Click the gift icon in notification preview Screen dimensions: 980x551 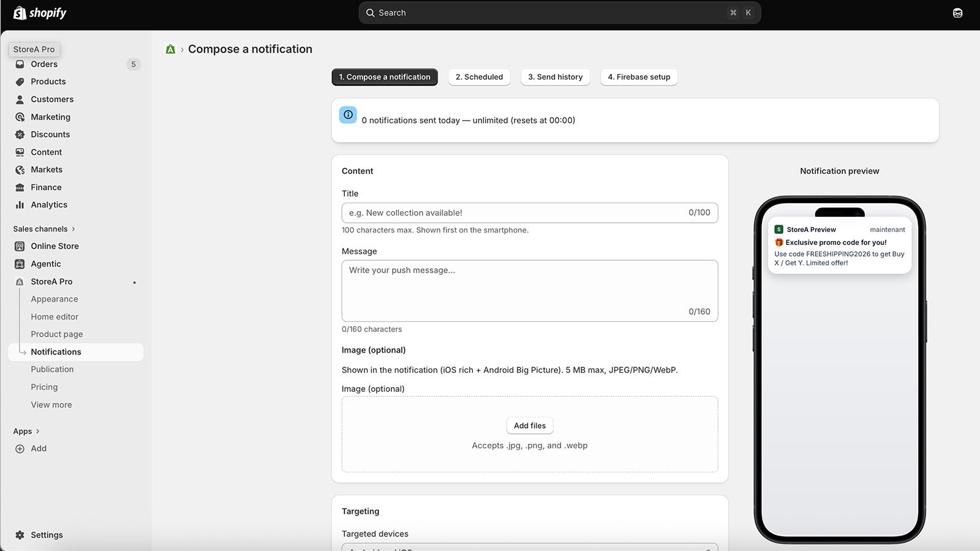(x=779, y=242)
